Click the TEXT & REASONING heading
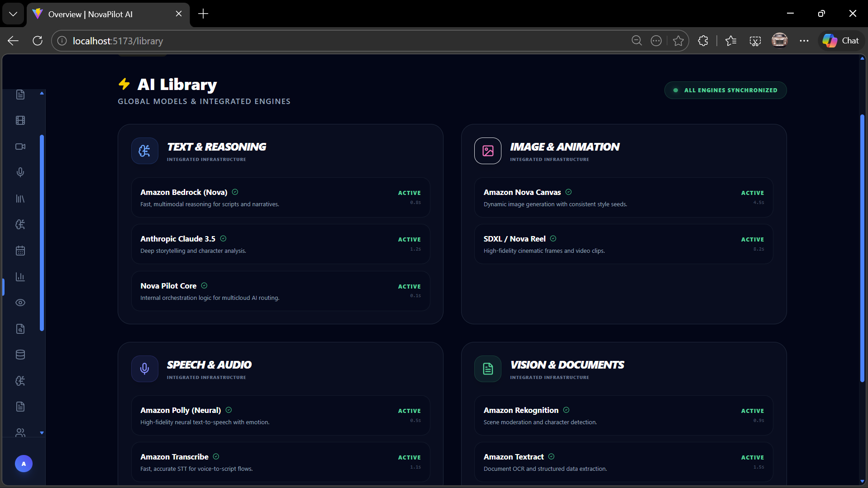Image resolution: width=868 pixels, height=488 pixels. (217, 147)
